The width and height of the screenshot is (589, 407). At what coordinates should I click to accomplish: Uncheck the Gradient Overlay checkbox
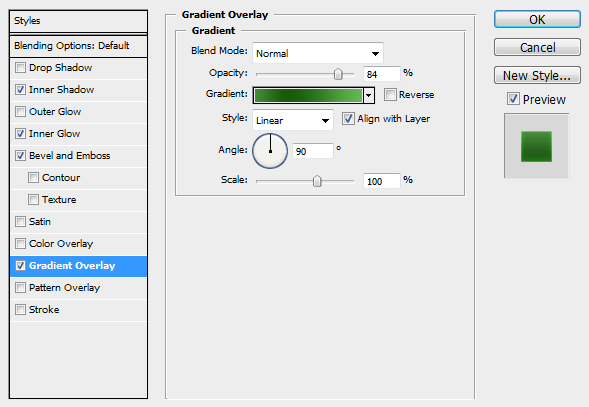click(x=20, y=266)
